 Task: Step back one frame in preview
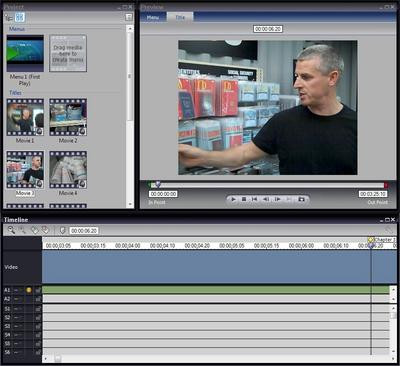266,199
